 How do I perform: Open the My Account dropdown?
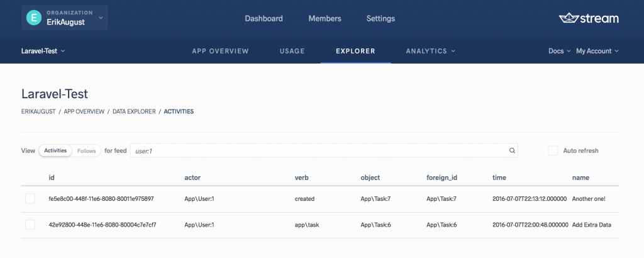[597, 51]
